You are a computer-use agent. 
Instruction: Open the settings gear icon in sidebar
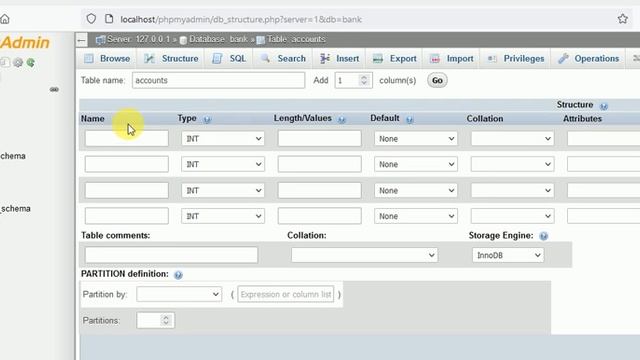pos(18,62)
